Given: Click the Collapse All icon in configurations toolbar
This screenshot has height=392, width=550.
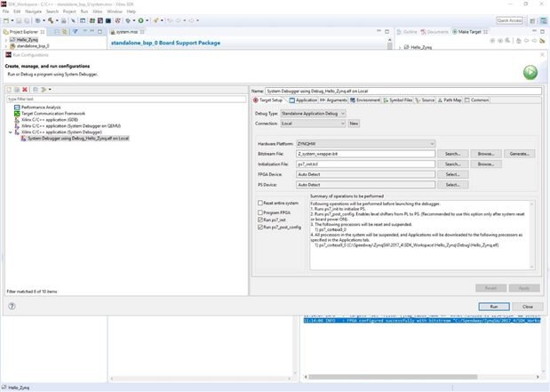Looking at the screenshot, I should coord(35,90).
